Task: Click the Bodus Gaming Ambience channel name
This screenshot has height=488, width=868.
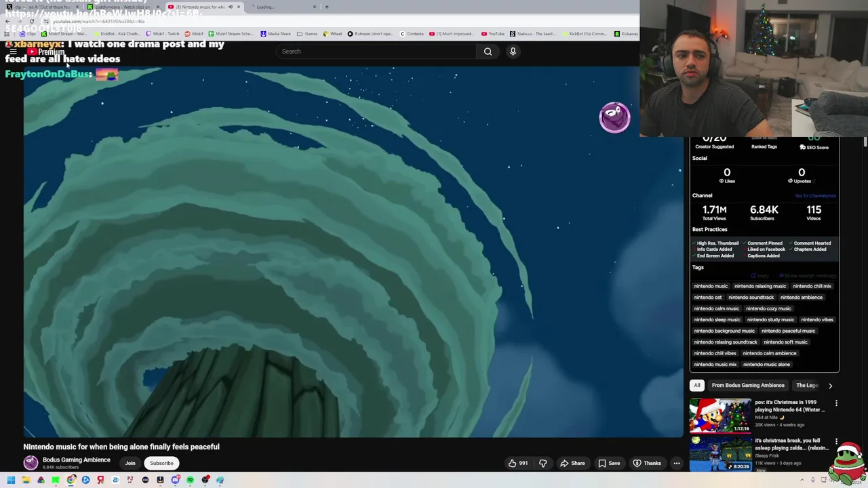Action: pyautogui.click(x=76, y=460)
